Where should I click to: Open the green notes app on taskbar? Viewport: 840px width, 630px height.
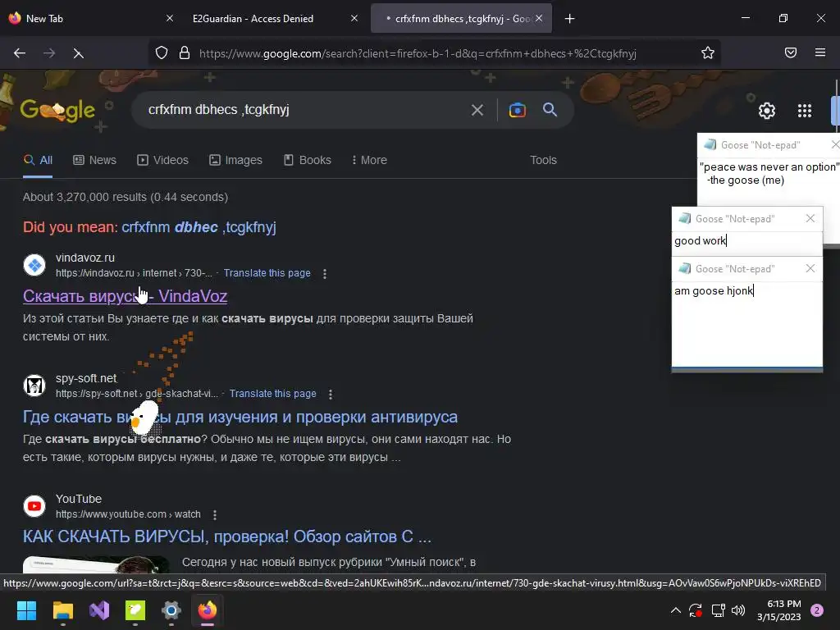[135, 610]
